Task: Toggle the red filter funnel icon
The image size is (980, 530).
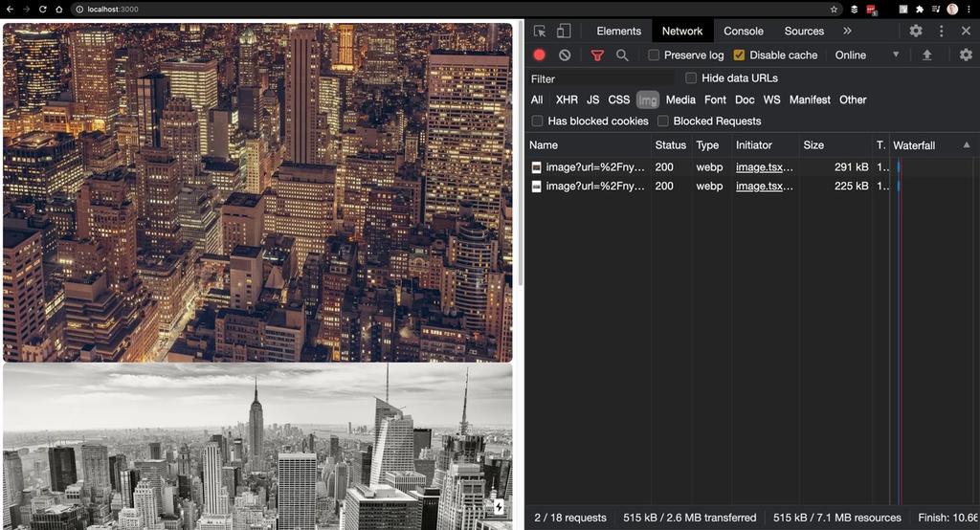Action: pyautogui.click(x=597, y=55)
